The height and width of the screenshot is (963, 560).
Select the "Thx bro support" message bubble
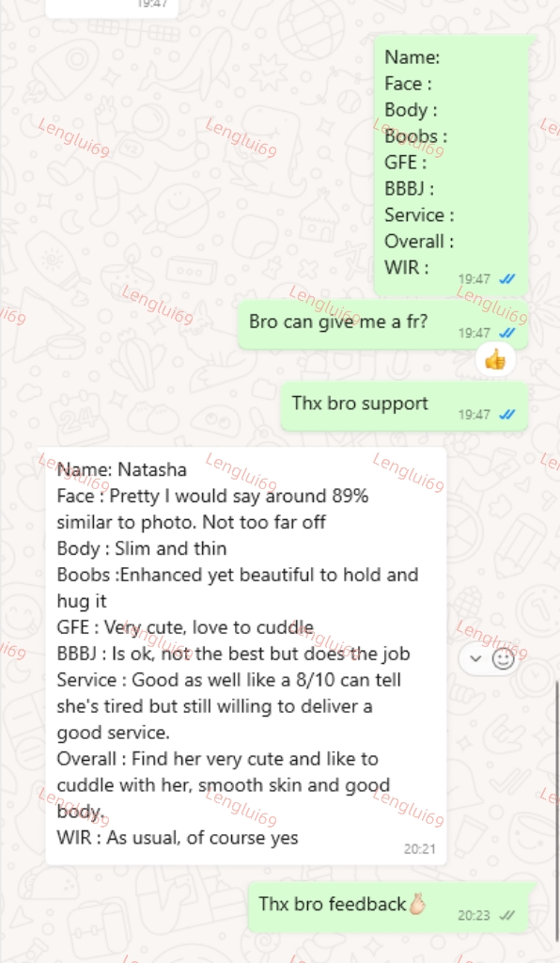404,406
